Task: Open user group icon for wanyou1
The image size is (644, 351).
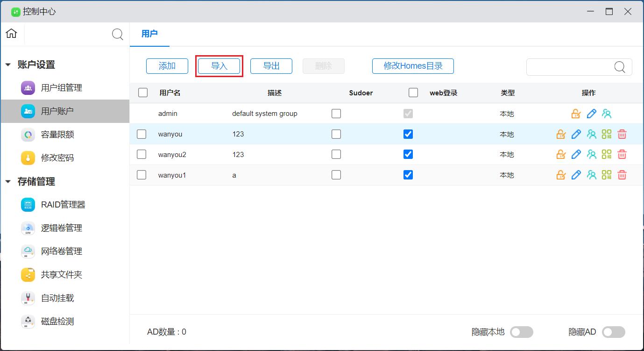Action: tap(592, 175)
